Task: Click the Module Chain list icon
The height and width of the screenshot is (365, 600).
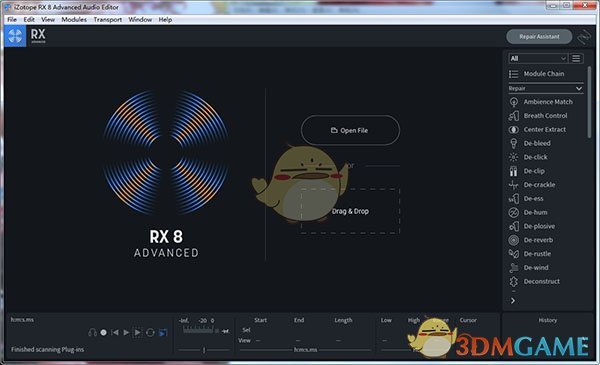Action: (514, 74)
